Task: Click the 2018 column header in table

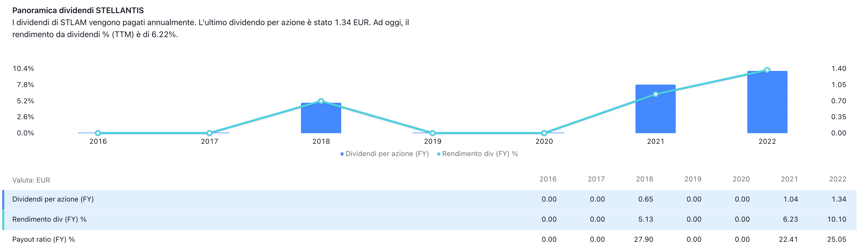Action: pyautogui.click(x=644, y=179)
